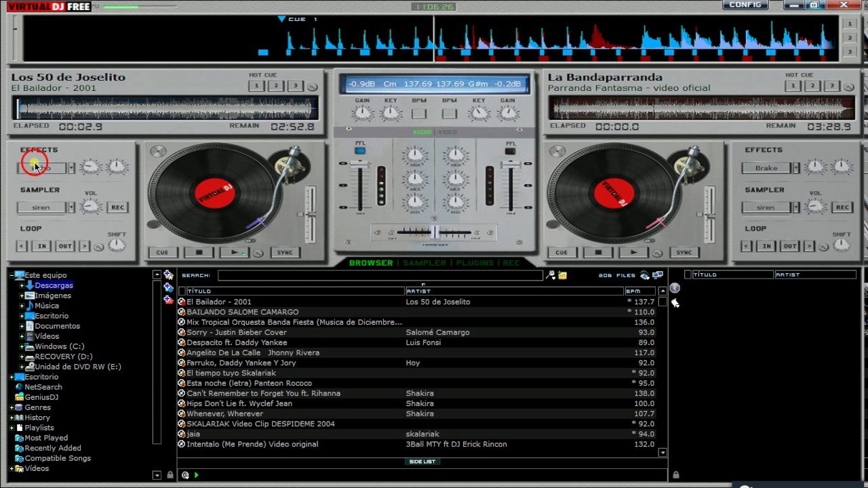This screenshot has height=488, width=868.
Task: Switch to the SAMPLER tab
Action: point(425,263)
